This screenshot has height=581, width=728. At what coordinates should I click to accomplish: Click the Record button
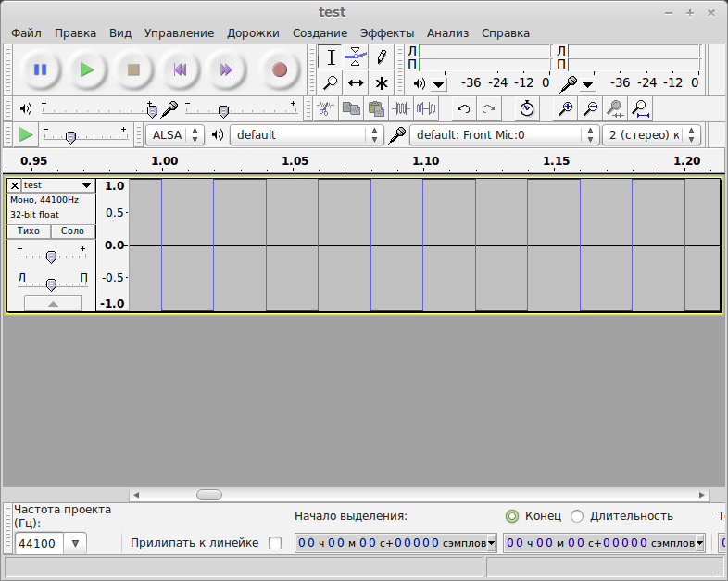(x=279, y=69)
